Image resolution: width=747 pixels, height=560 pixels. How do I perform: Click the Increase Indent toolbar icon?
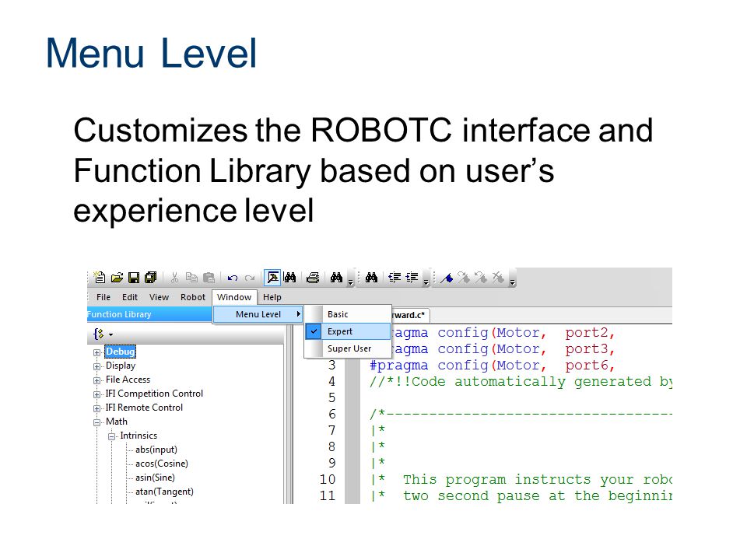pos(412,277)
